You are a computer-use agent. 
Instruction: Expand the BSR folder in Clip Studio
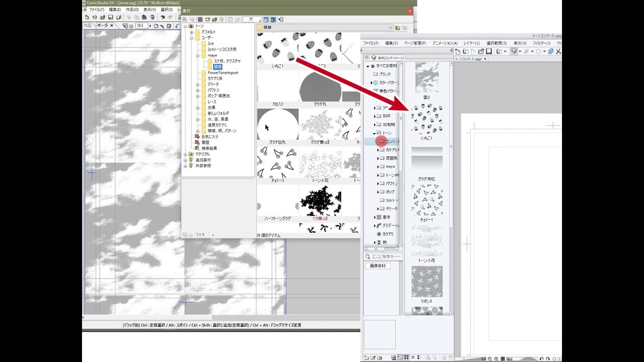pos(375,116)
